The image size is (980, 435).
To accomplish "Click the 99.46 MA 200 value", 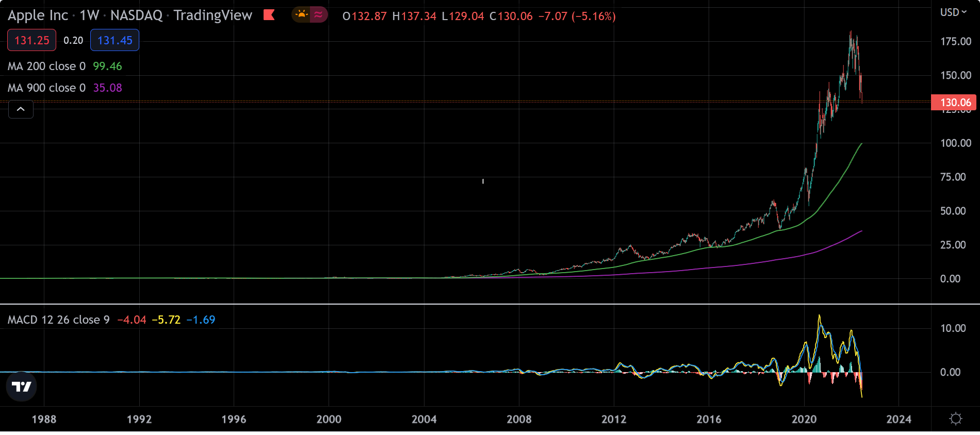I will (107, 66).
